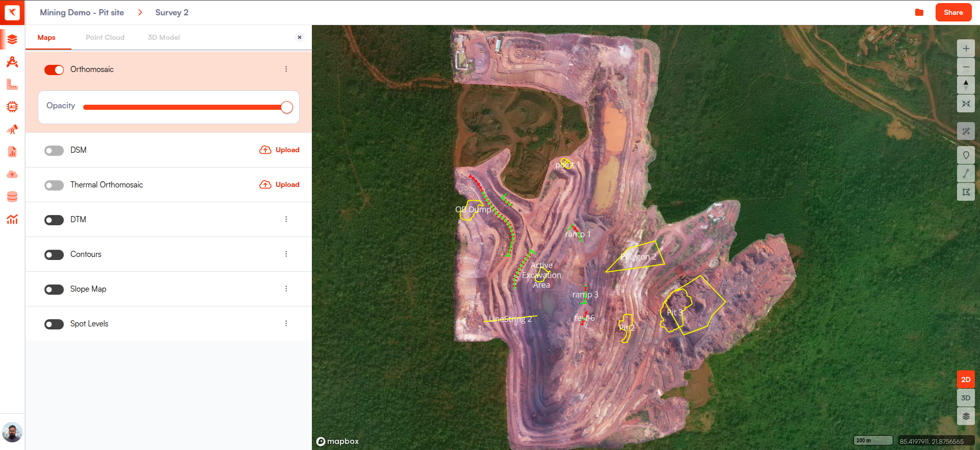Click the Share button

pyautogui.click(x=953, y=12)
